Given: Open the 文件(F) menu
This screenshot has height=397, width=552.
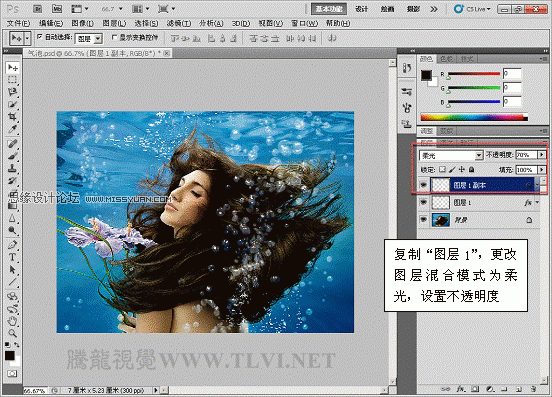Looking at the screenshot, I should pyautogui.click(x=18, y=24).
